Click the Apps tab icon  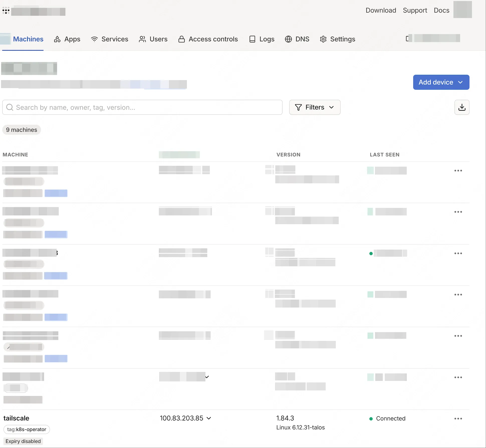coord(57,39)
